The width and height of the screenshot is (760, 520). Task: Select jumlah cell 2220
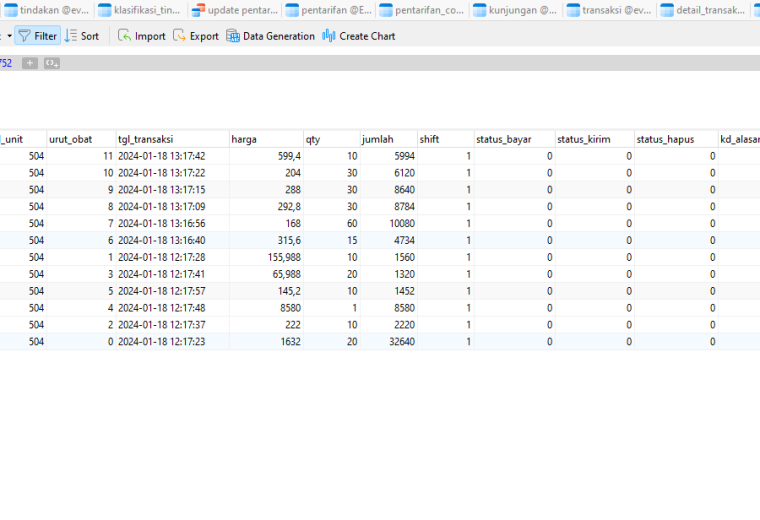(388, 325)
